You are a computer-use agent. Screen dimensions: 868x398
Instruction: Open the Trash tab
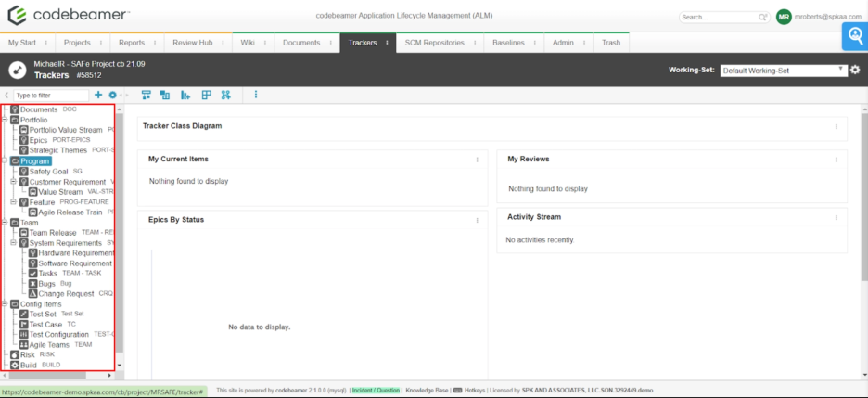click(611, 43)
